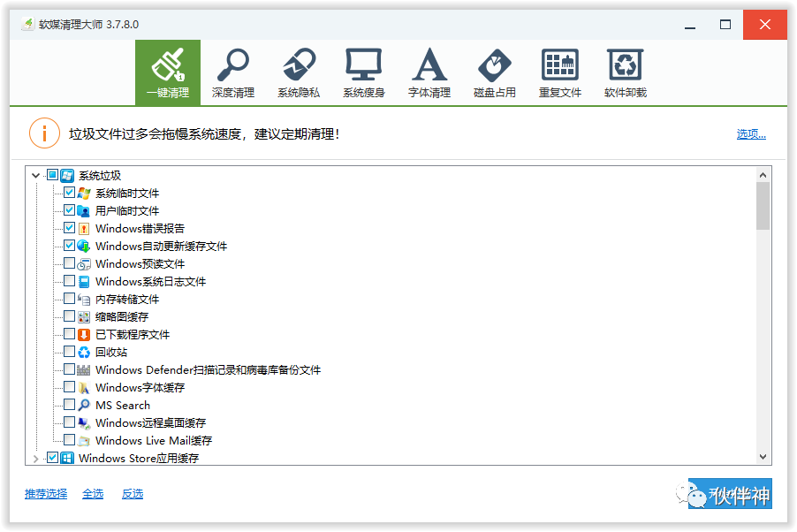The height and width of the screenshot is (532, 797).
Task: Click the 内存转储文件 icon
Action: [84, 299]
